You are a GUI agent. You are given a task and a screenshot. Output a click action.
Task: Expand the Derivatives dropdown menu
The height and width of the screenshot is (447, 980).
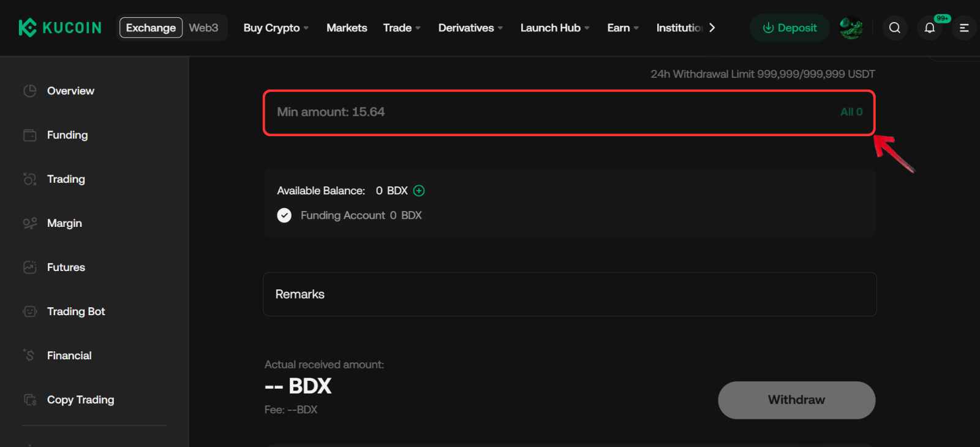coord(470,28)
